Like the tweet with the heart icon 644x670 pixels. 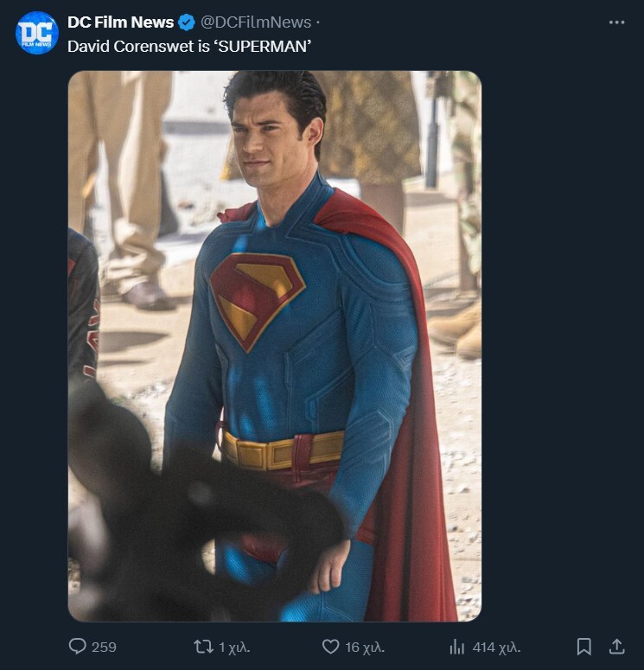click(x=329, y=647)
